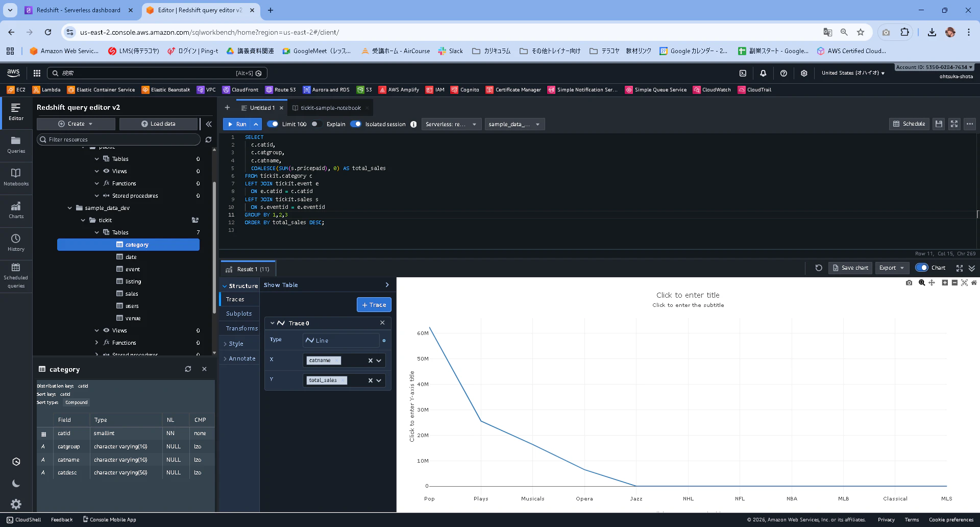
Task: Click the refresh resources icon
Action: pyautogui.click(x=208, y=139)
